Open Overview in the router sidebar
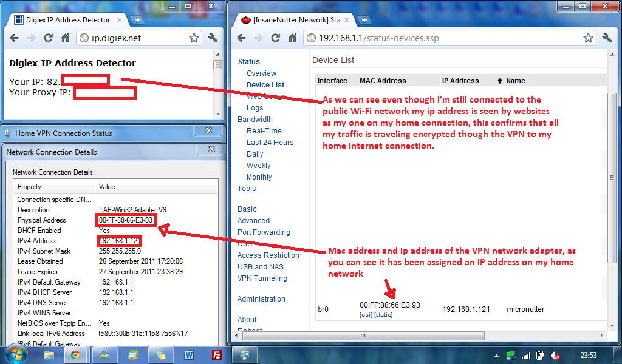Viewport: 622px width, 364px height. coord(261,73)
